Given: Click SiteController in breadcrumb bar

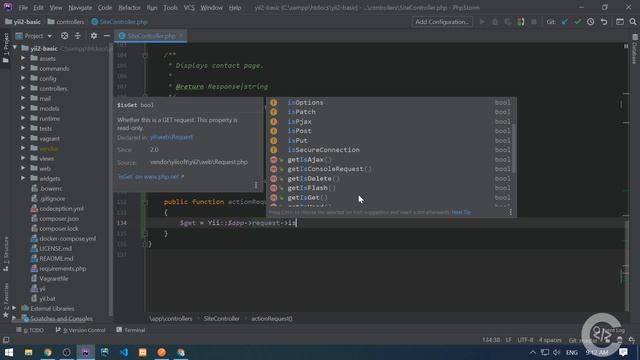Looking at the screenshot, I should coord(222,319).
